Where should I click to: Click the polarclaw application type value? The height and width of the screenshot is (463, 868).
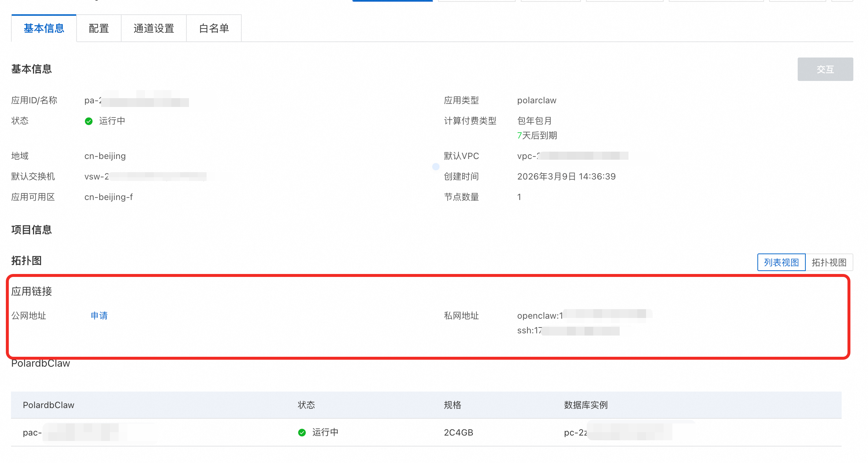pyautogui.click(x=537, y=100)
